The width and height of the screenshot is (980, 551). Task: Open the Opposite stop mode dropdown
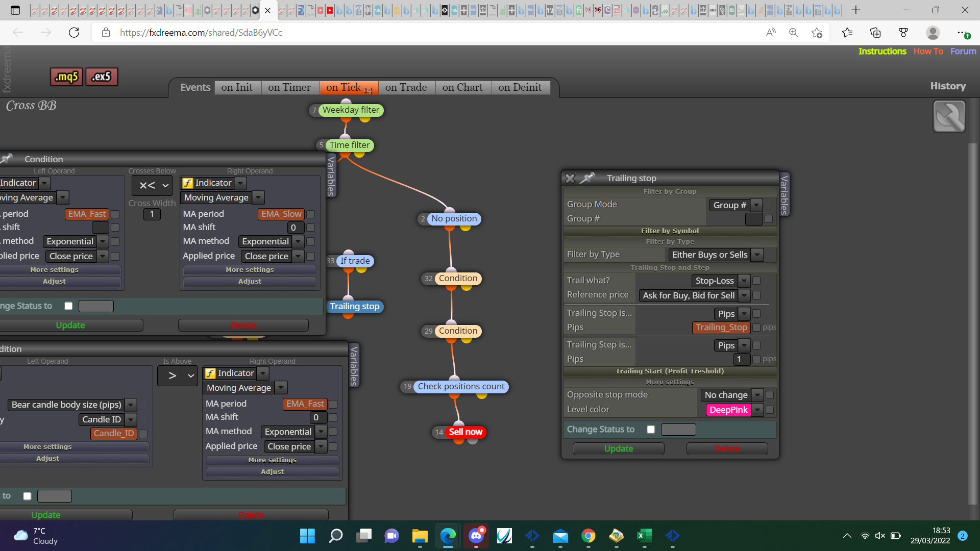(x=732, y=395)
